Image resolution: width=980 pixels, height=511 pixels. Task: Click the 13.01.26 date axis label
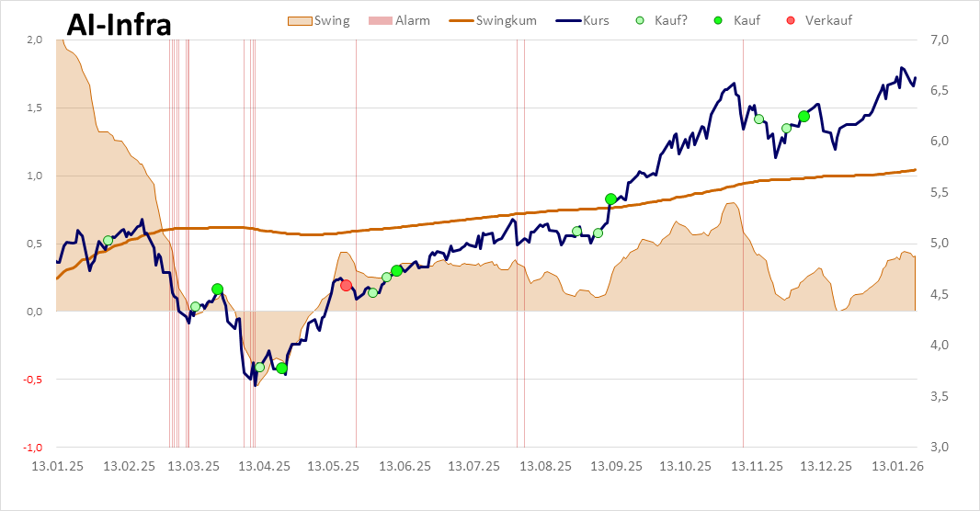click(x=899, y=466)
